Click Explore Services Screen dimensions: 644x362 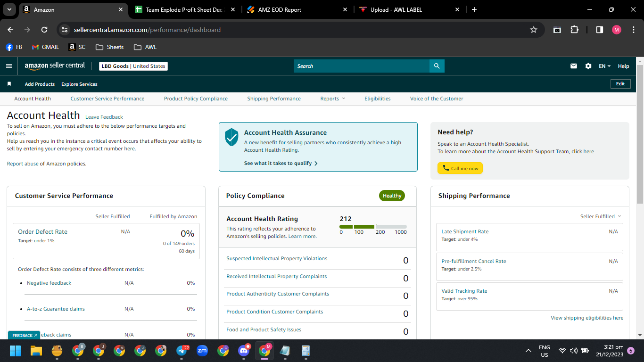tap(79, 84)
